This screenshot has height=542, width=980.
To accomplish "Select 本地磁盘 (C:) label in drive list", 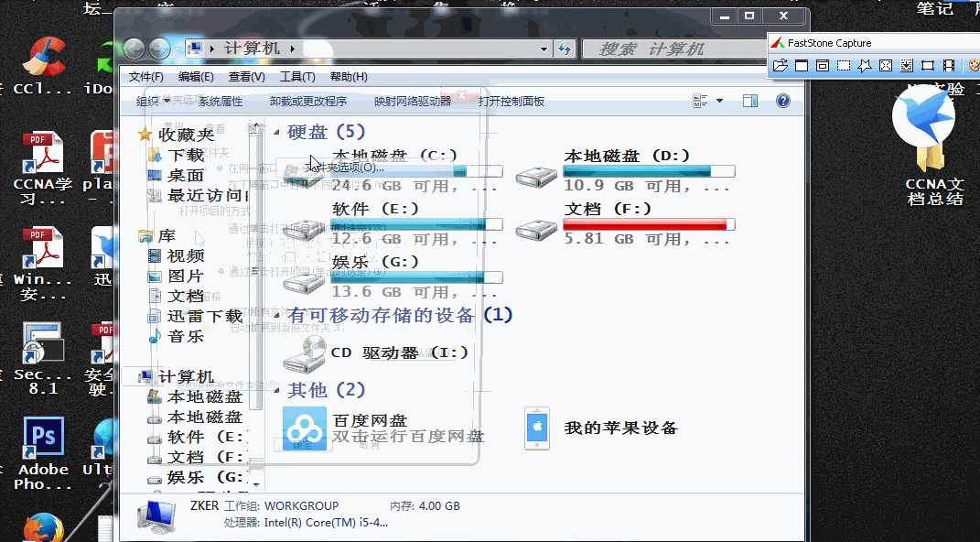I will click(x=394, y=156).
